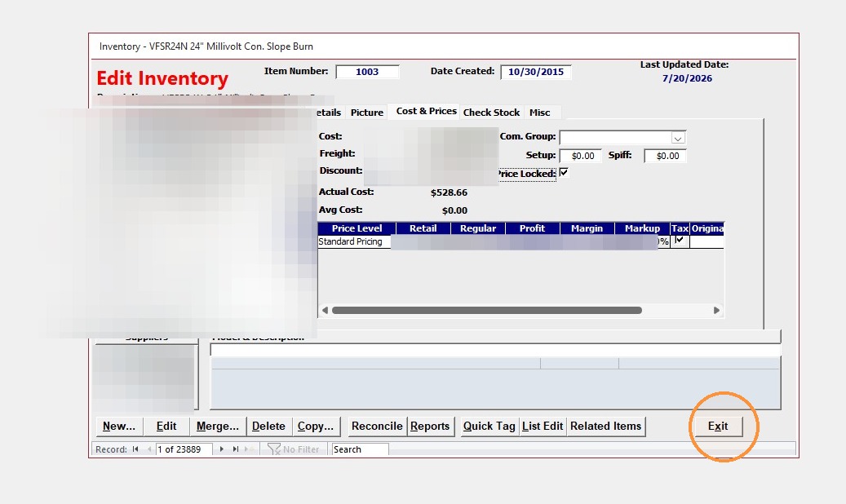This screenshot has height=504, width=846.
Task: Click the Profit column header
Action: click(533, 228)
